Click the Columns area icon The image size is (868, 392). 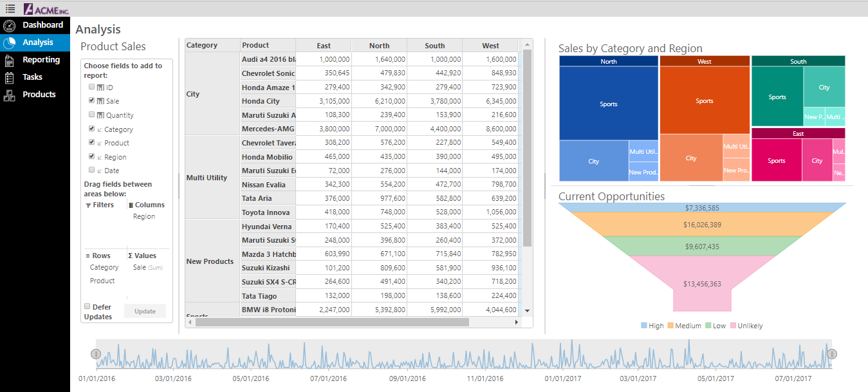point(131,205)
